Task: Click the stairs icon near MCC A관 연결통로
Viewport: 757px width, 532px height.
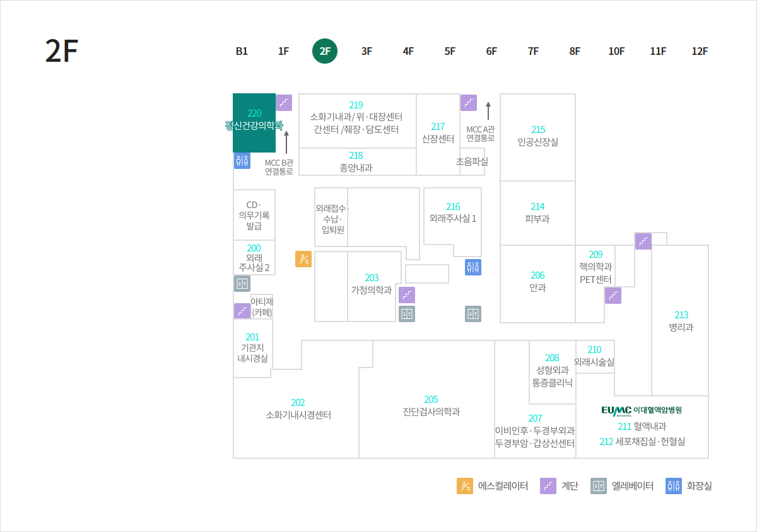Action: 469,103
